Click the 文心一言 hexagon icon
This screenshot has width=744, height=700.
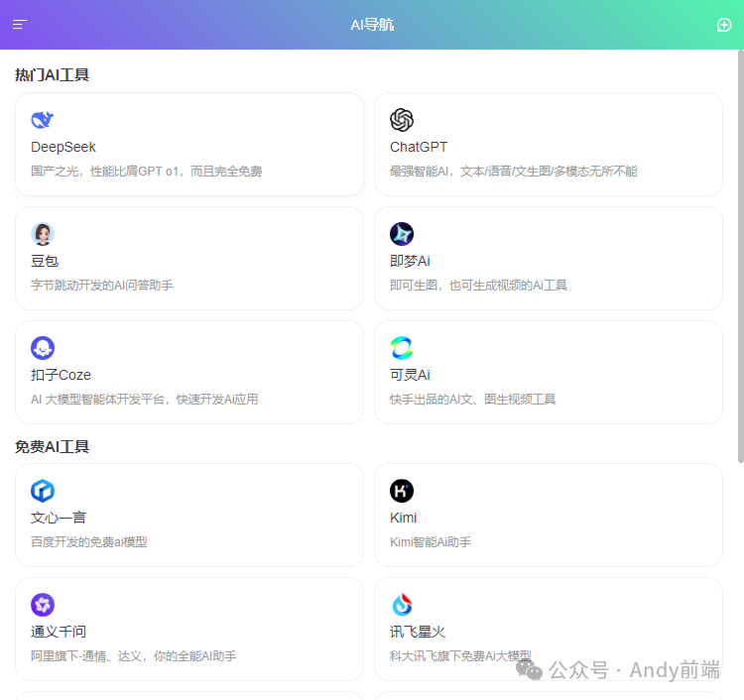point(43,491)
